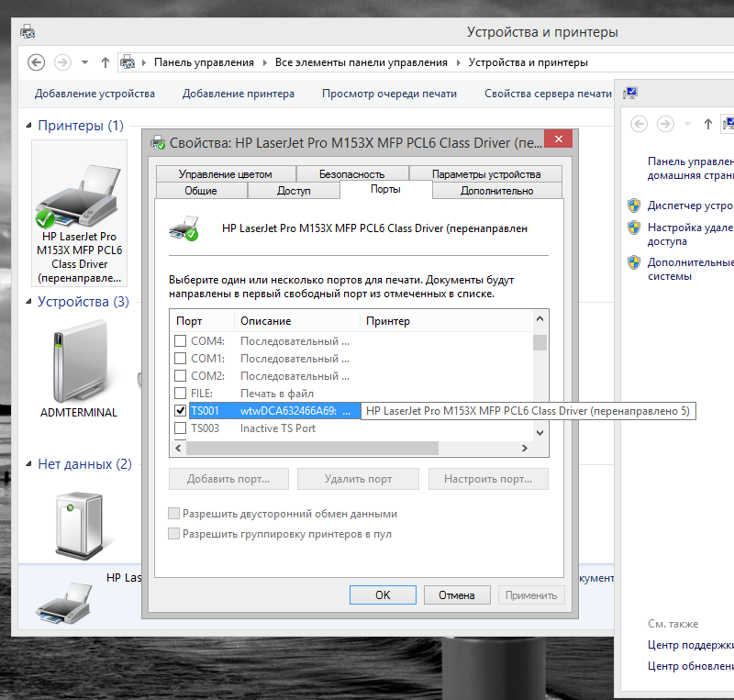Click the HP LaserJet Pro M153X printer icon
The image size is (734, 700).
(79, 196)
